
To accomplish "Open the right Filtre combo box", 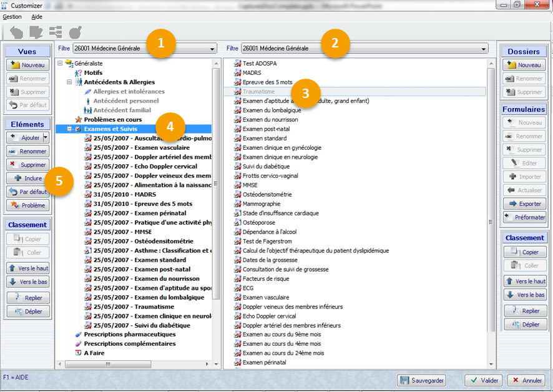I will tap(484, 49).
